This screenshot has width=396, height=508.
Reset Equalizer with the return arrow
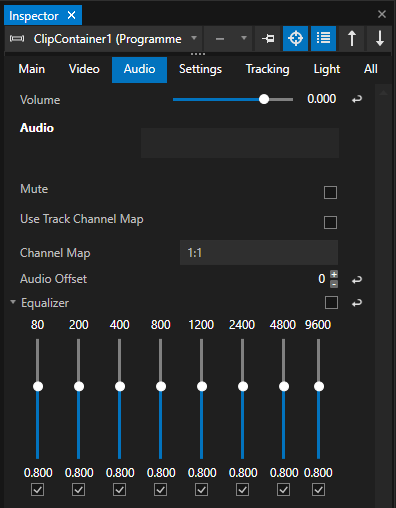tap(357, 303)
